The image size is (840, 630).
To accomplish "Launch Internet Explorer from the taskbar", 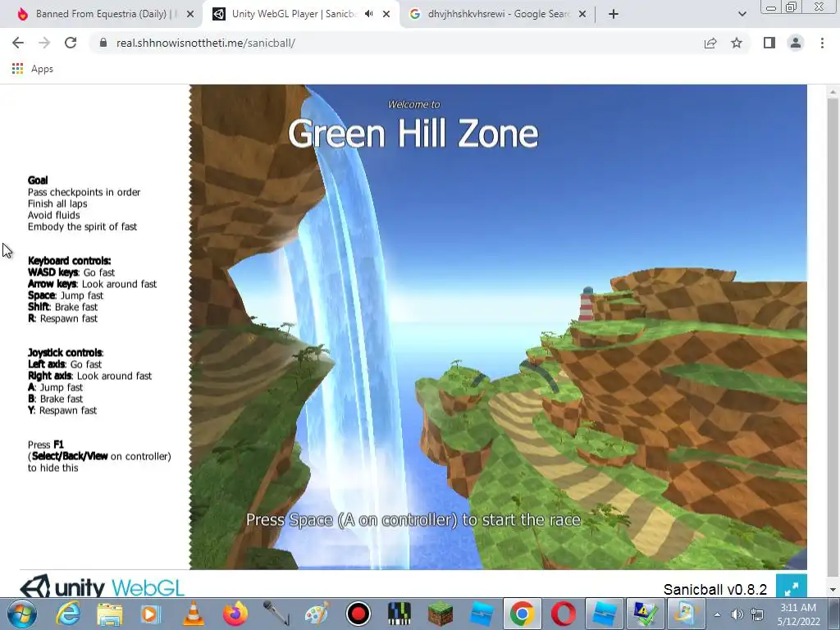I will pos(69,614).
